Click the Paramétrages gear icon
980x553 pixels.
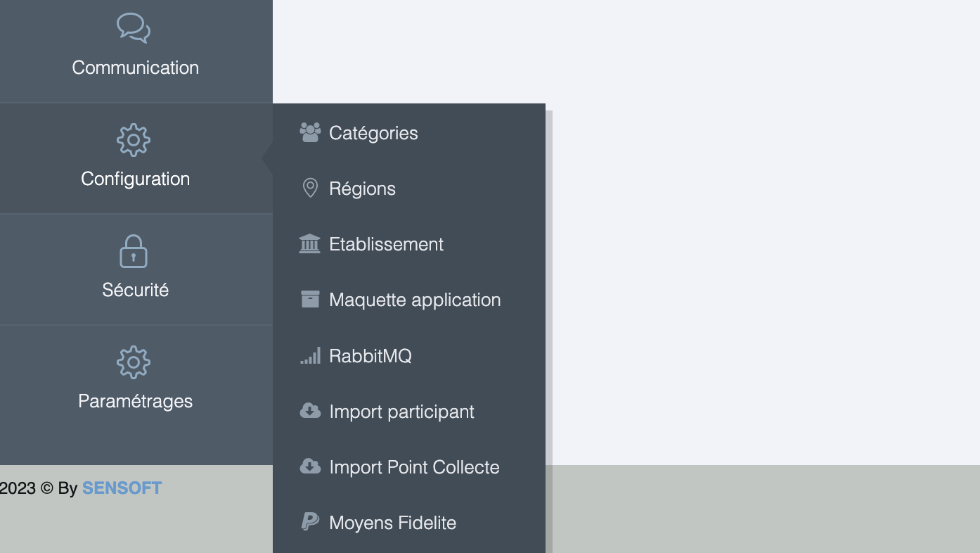point(134,362)
